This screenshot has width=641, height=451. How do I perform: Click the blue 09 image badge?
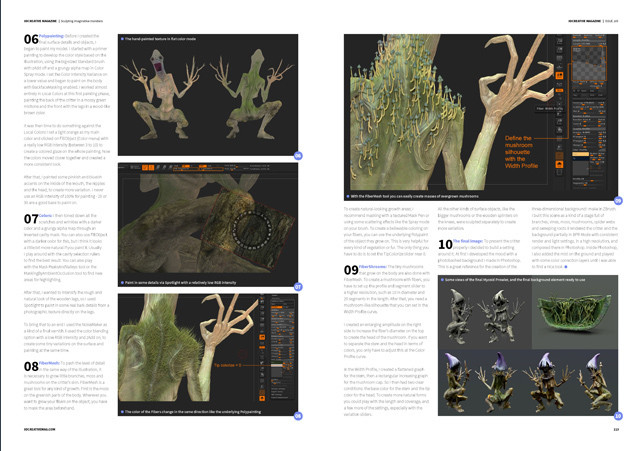pos(618,200)
